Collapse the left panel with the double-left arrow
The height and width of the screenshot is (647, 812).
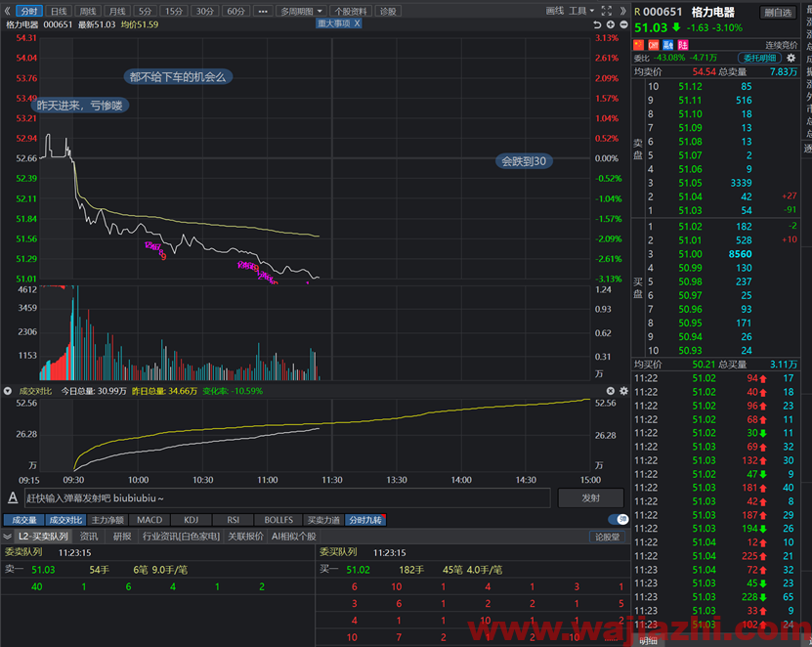(7, 11)
